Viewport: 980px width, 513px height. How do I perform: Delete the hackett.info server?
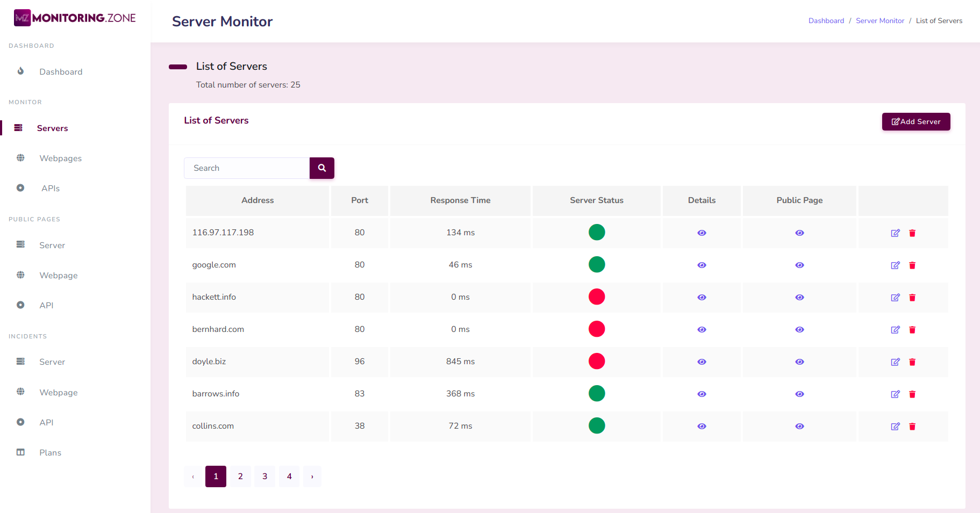pos(912,298)
